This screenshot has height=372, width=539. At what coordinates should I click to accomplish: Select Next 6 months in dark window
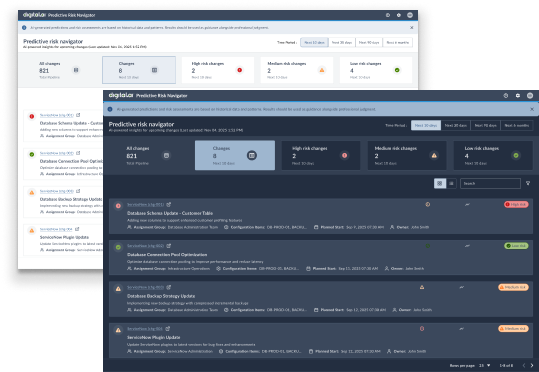point(517,125)
